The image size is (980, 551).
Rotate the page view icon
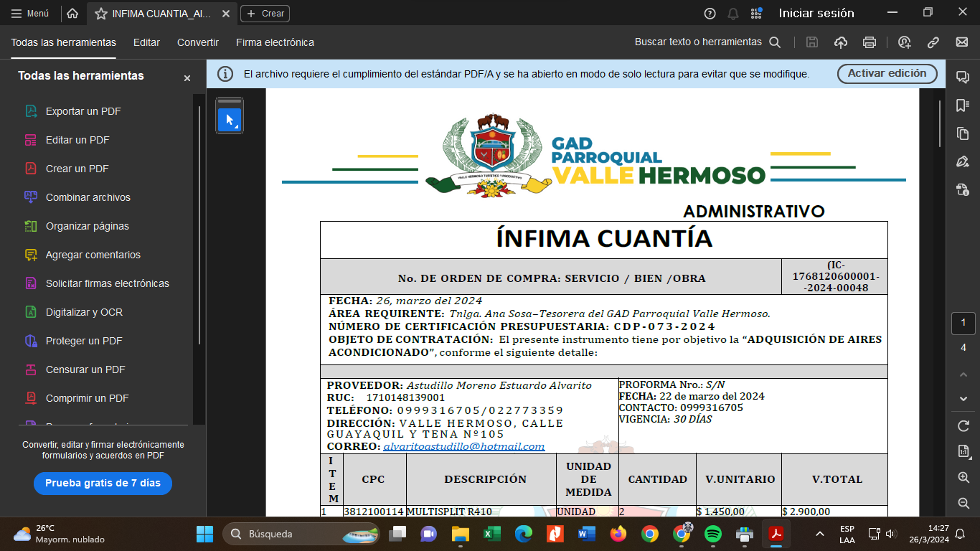coord(963,426)
